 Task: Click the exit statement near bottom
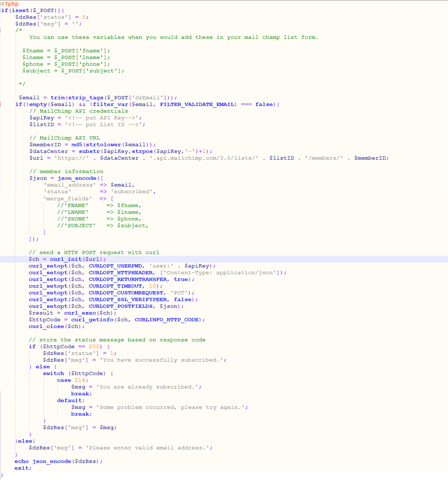pos(21,468)
